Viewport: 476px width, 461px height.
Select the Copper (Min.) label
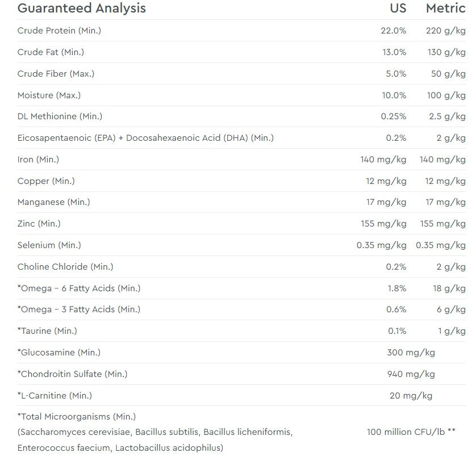click(46, 181)
